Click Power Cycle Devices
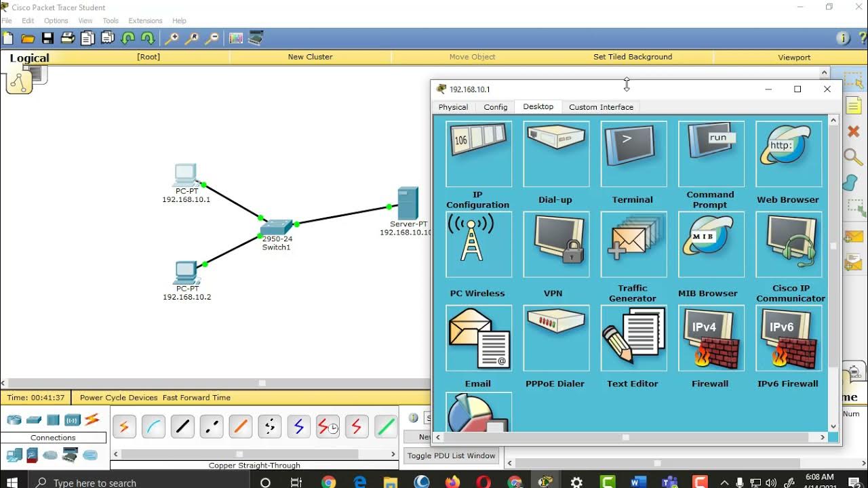Image resolution: width=868 pixels, height=488 pixels. pos(119,398)
